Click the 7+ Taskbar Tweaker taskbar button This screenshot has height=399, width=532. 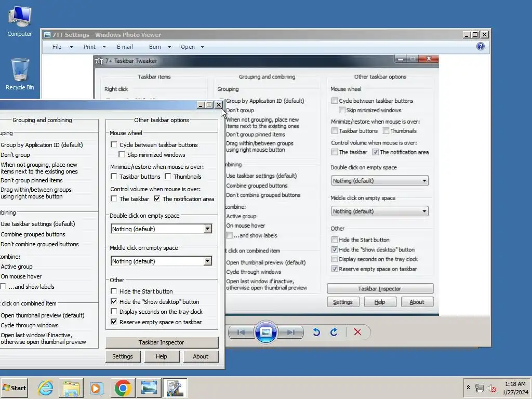(x=175, y=388)
